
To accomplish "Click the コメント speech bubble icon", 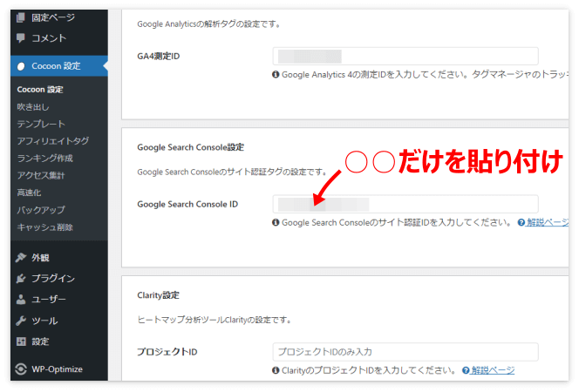I will coord(21,38).
